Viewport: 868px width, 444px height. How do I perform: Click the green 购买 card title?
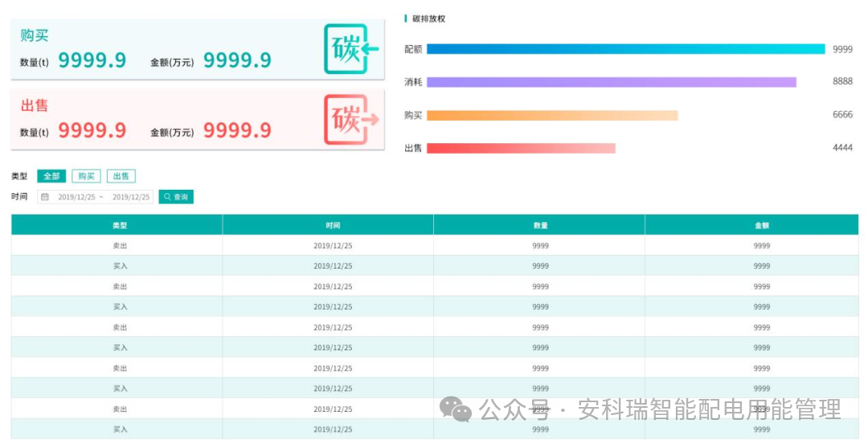coord(35,35)
